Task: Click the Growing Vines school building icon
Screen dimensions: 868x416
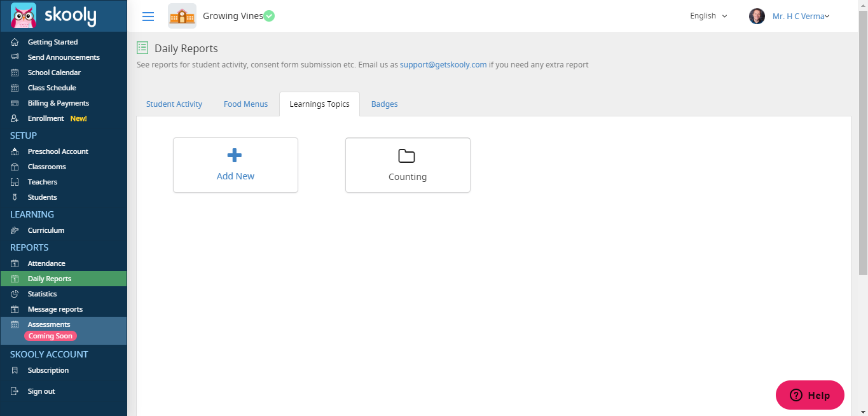Action: pyautogui.click(x=182, y=16)
